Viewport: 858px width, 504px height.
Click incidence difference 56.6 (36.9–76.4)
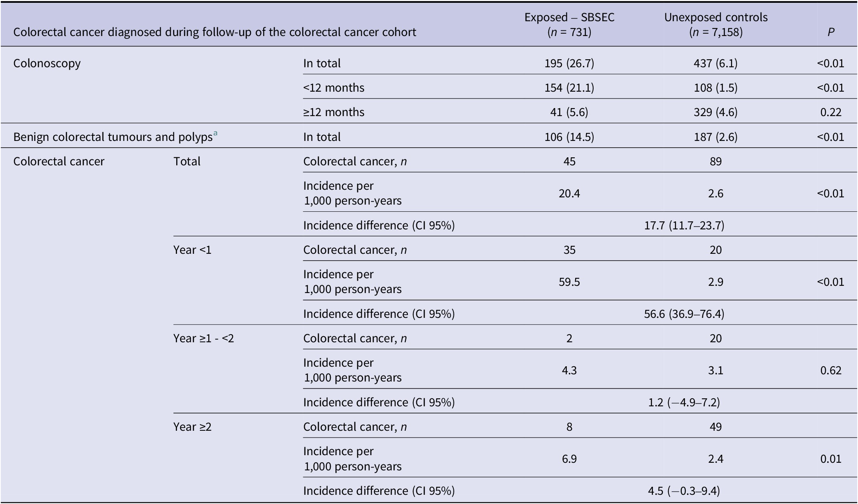pyautogui.click(x=684, y=314)
